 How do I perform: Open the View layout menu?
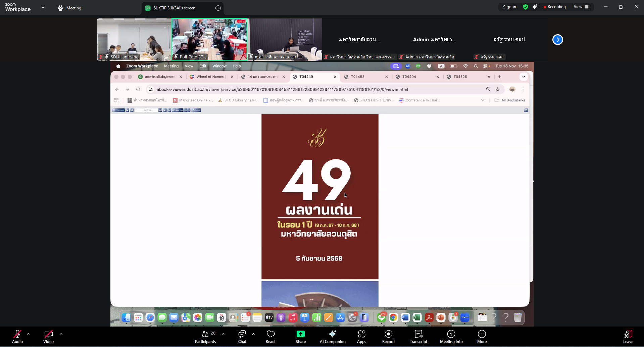point(581,7)
